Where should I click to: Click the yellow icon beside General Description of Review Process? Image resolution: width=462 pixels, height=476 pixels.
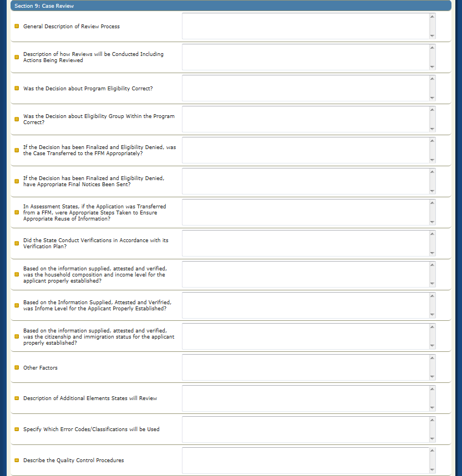pos(17,26)
